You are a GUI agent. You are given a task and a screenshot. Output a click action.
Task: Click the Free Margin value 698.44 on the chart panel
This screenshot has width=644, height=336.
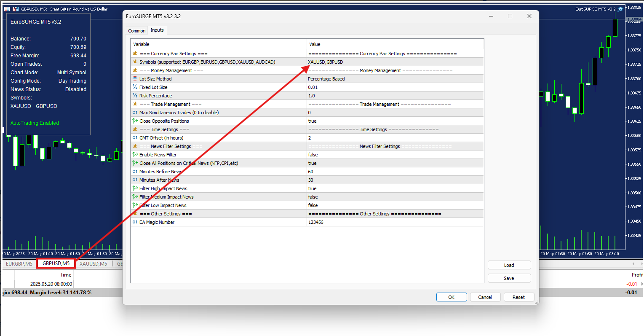(x=78, y=56)
